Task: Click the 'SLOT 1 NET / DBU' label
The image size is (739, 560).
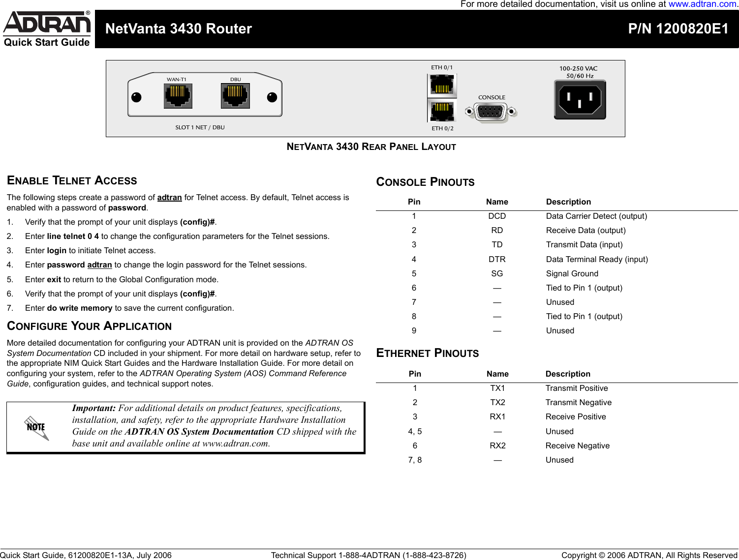Action: pos(200,127)
